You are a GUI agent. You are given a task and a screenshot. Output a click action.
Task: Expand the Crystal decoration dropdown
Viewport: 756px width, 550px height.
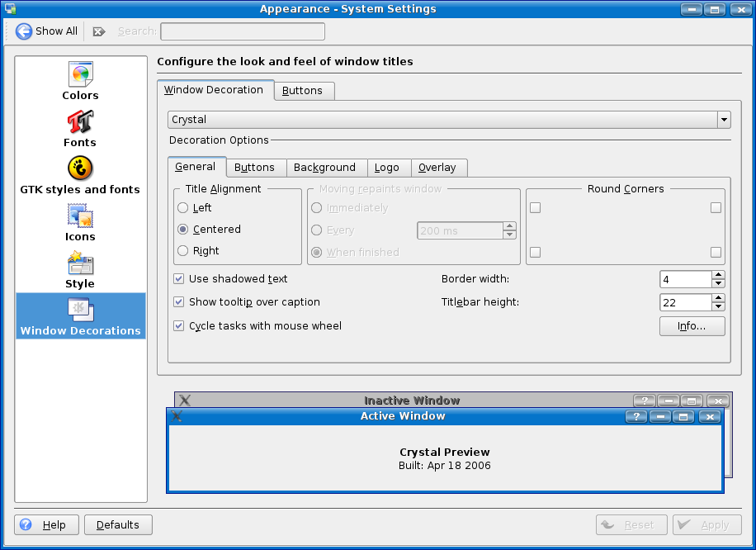724,120
